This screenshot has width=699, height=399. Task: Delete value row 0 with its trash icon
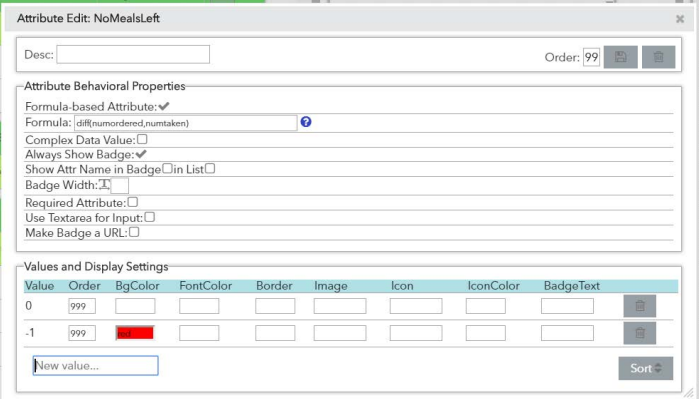coord(640,306)
